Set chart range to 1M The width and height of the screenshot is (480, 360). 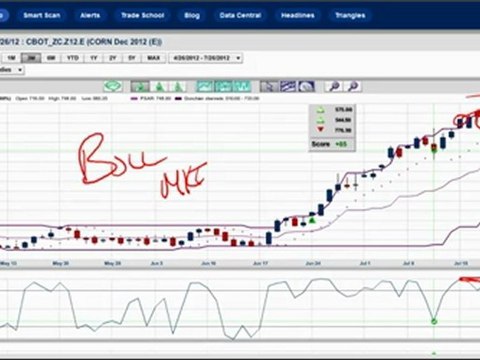[11, 58]
